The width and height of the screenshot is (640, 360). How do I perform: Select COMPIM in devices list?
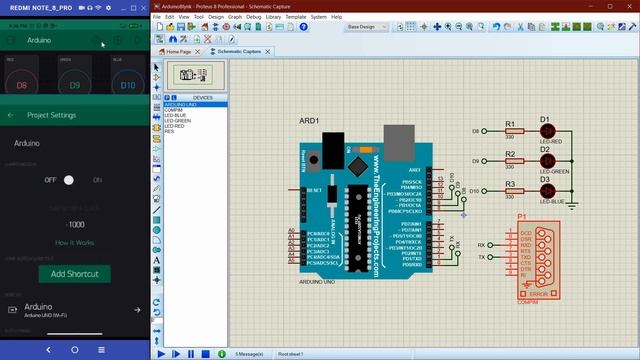click(x=196, y=110)
